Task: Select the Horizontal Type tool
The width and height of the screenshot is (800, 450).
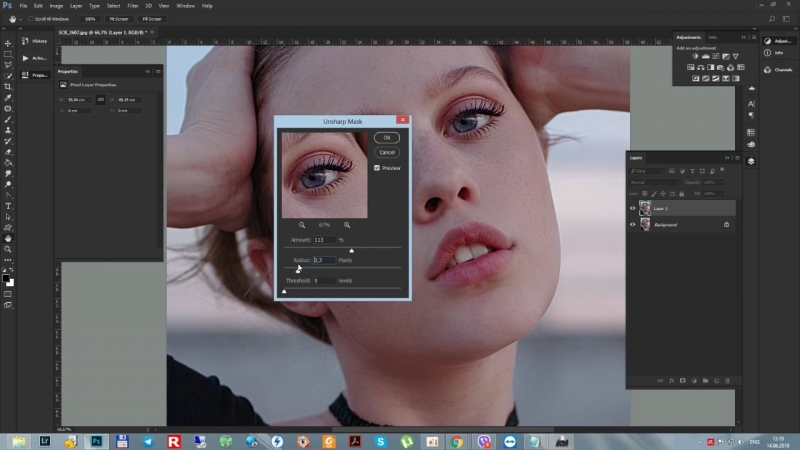Action: pos(8,205)
